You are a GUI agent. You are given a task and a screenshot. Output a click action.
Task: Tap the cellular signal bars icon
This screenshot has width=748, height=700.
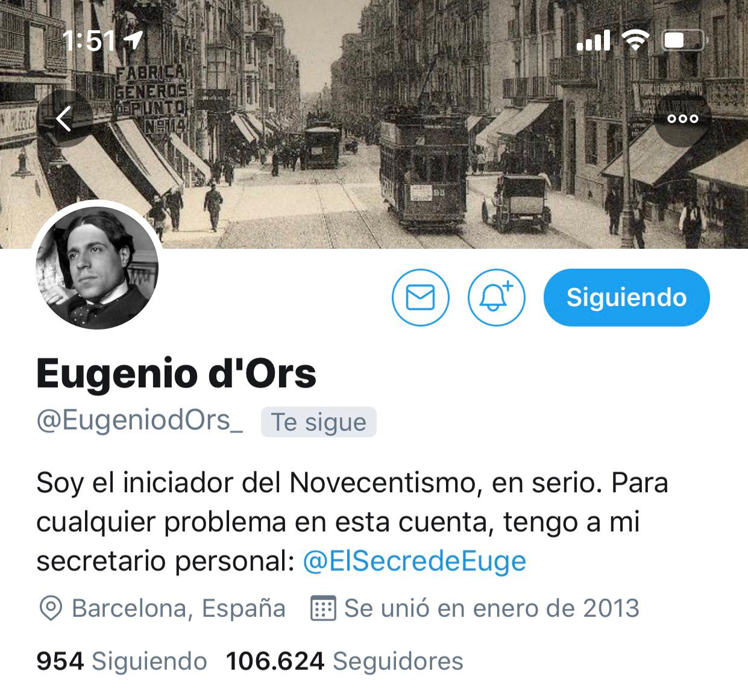click(x=594, y=40)
